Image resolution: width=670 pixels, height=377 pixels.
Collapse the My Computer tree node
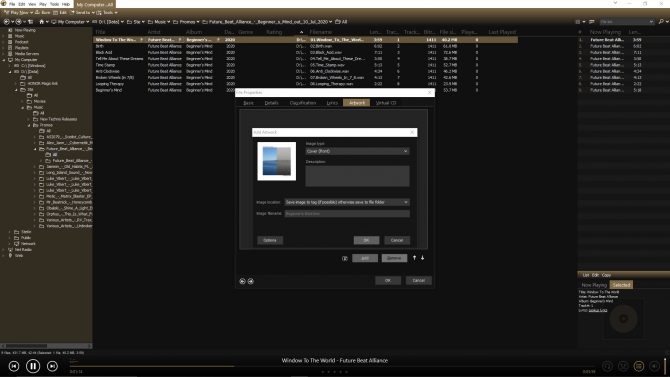(x=4, y=60)
